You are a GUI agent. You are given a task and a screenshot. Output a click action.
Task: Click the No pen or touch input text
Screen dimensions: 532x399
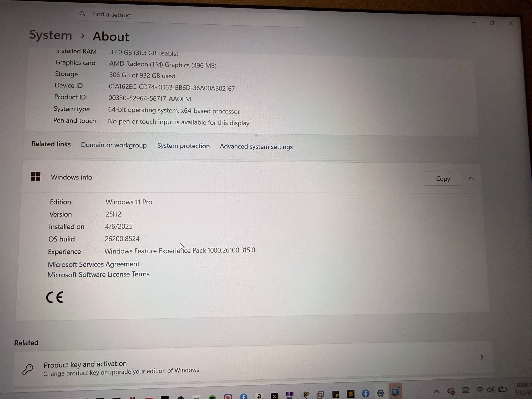pyautogui.click(x=179, y=122)
